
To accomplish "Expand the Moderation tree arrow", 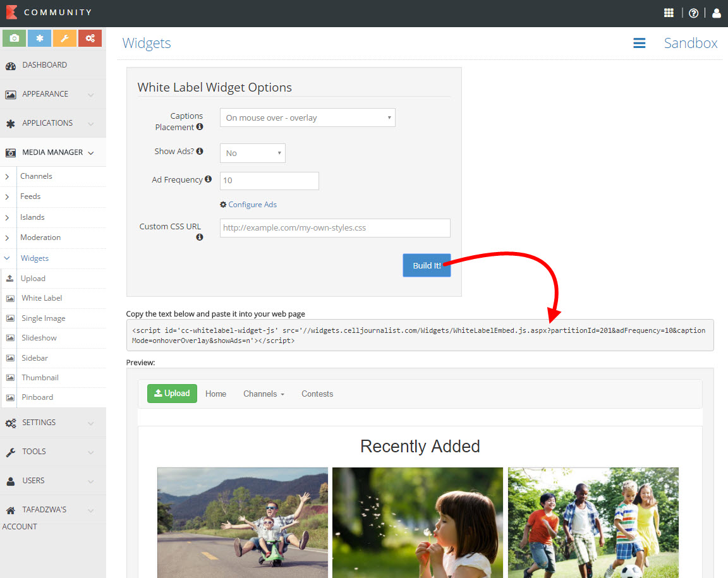I will click(7, 238).
